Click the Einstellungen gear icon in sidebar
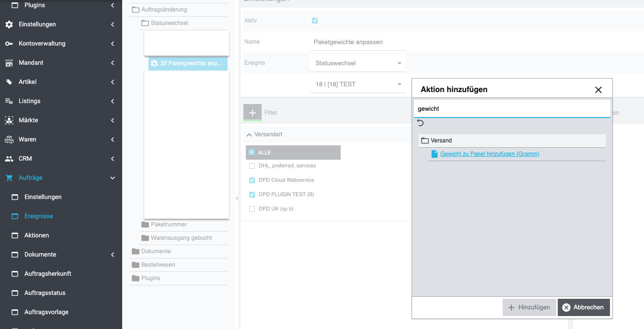This screenshot has width=644, height=329. click(9, 24)
